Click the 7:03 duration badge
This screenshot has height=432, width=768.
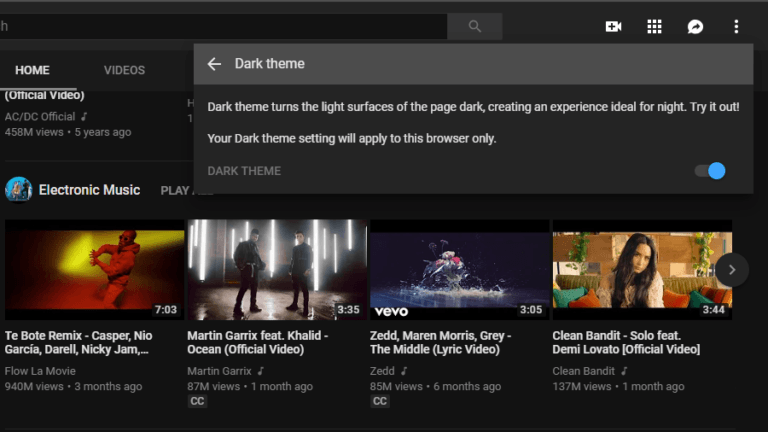coord(166,310)
